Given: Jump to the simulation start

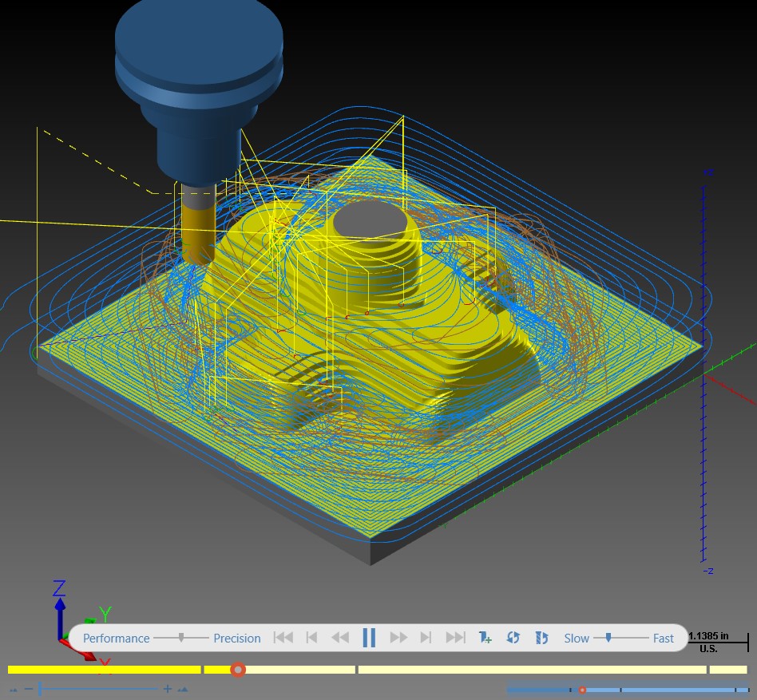Looking at the screenshot, I should tap(283, 638).
